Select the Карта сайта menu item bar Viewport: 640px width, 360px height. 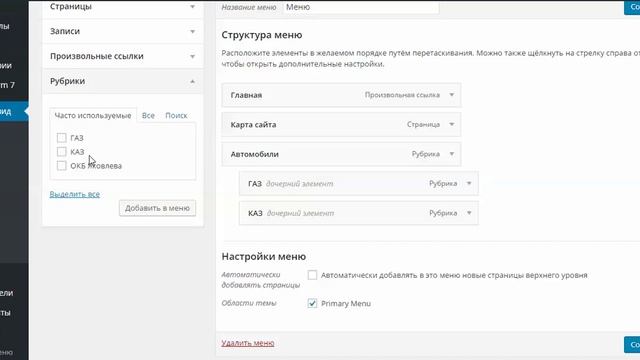click(x=341, y=124)
